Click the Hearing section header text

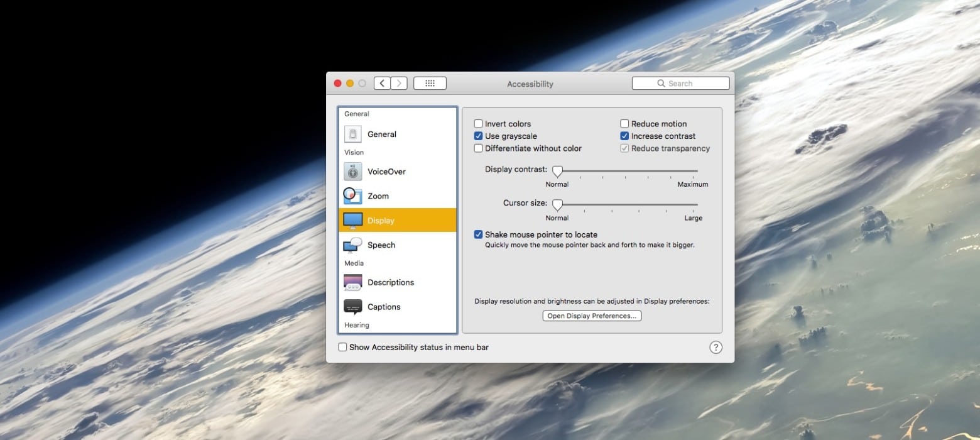click(357, 325)
